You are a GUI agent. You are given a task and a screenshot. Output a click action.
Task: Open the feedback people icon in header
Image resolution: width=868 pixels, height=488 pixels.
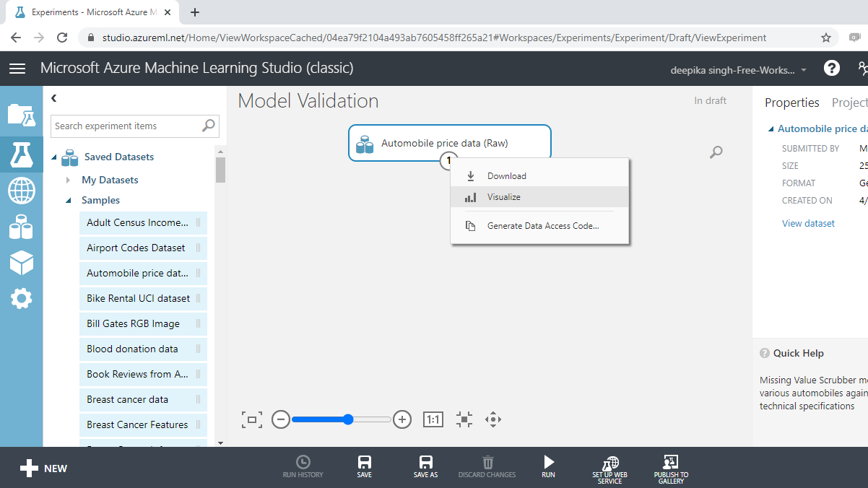(x=862, y=68)
